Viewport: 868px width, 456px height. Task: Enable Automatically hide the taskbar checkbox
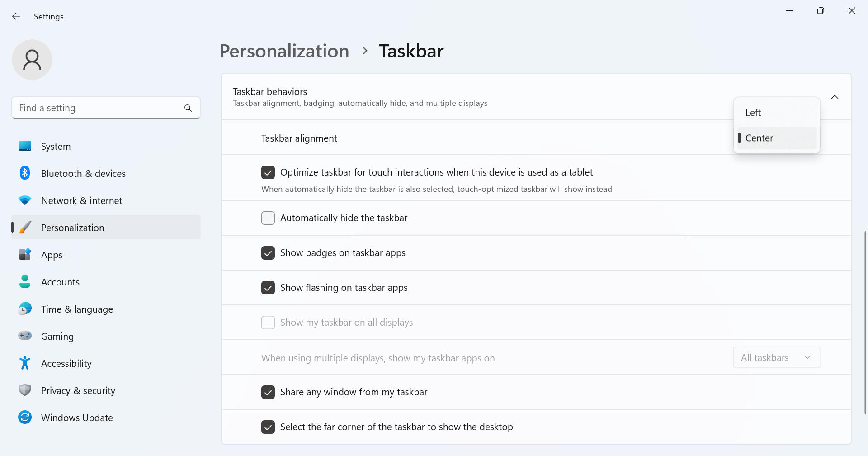(268, 218)
